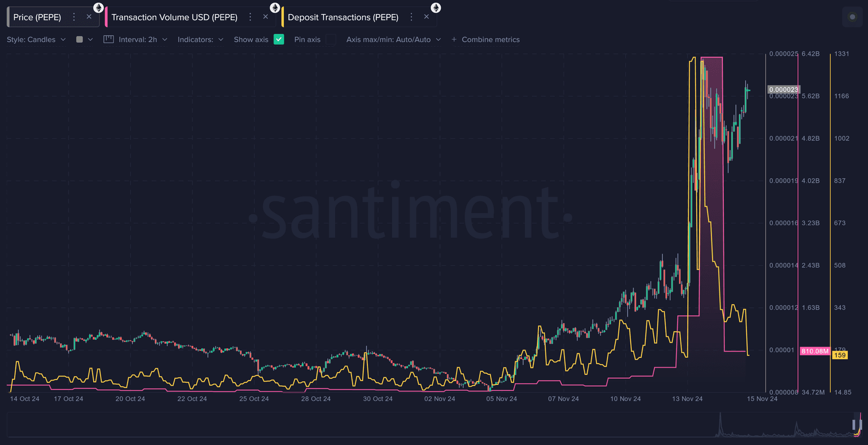The height and width of the screenshot is (445, 868).
Task: Expand the Style: Candles dropdown
Action: coord(36,40)
